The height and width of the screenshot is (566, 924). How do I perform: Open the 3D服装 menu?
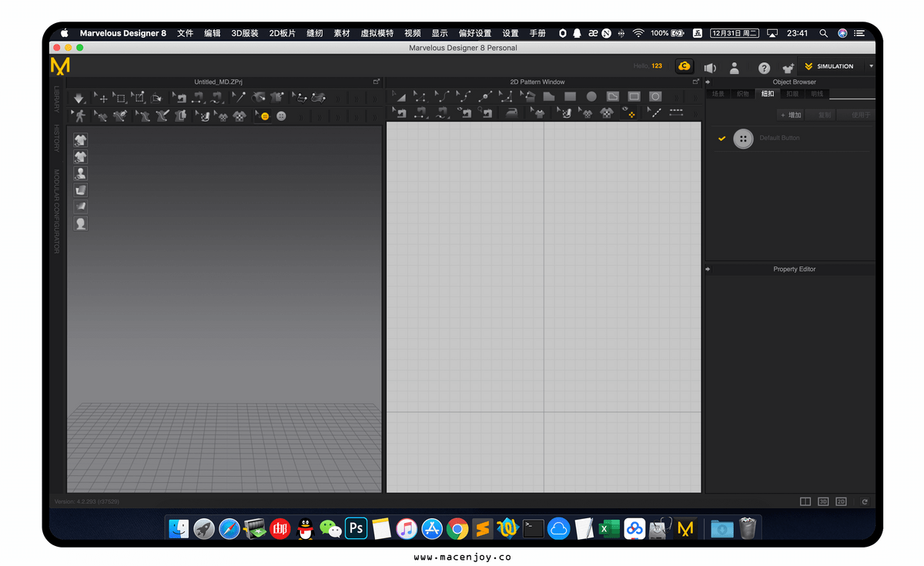coord(245,33)
